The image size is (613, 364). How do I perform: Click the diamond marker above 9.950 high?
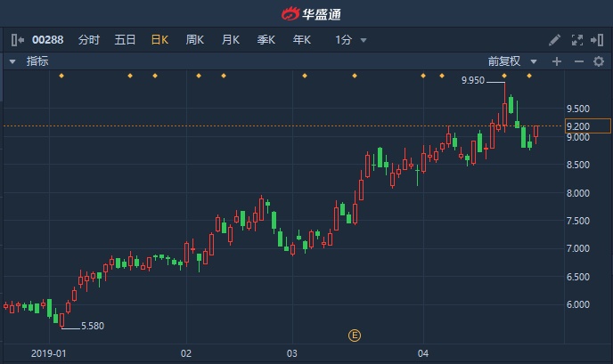504,76
